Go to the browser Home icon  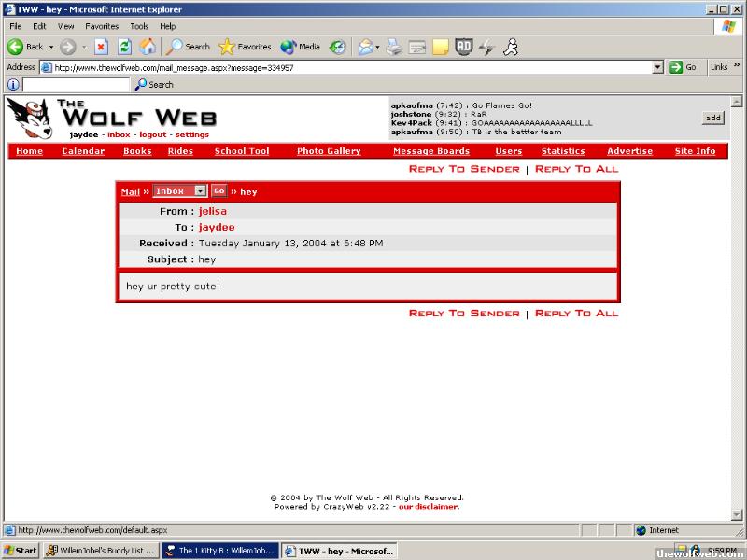148,47
